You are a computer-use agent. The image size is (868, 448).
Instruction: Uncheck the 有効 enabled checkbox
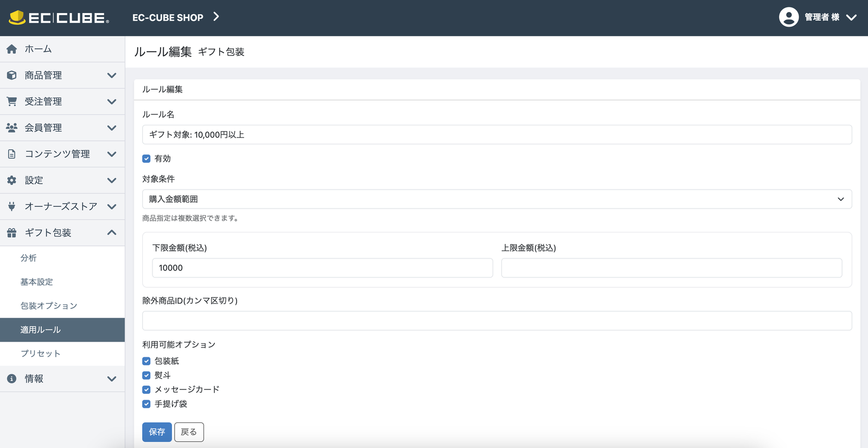pos(146,159)
